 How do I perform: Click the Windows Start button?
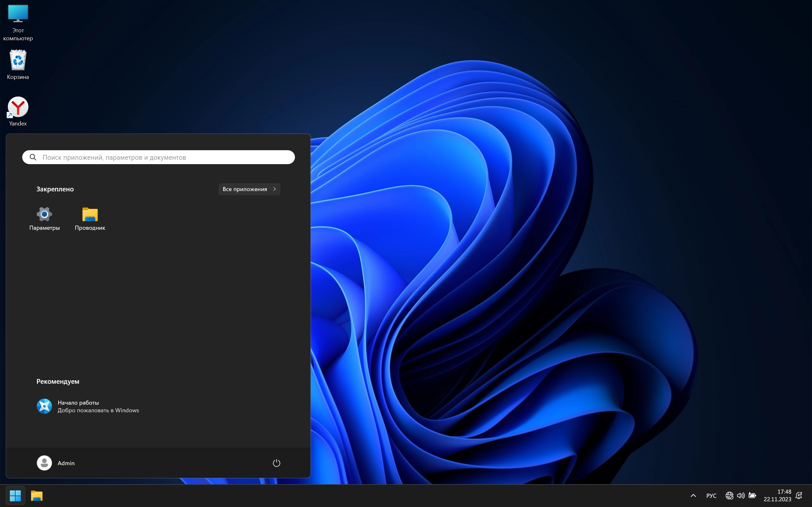point(16,495)
